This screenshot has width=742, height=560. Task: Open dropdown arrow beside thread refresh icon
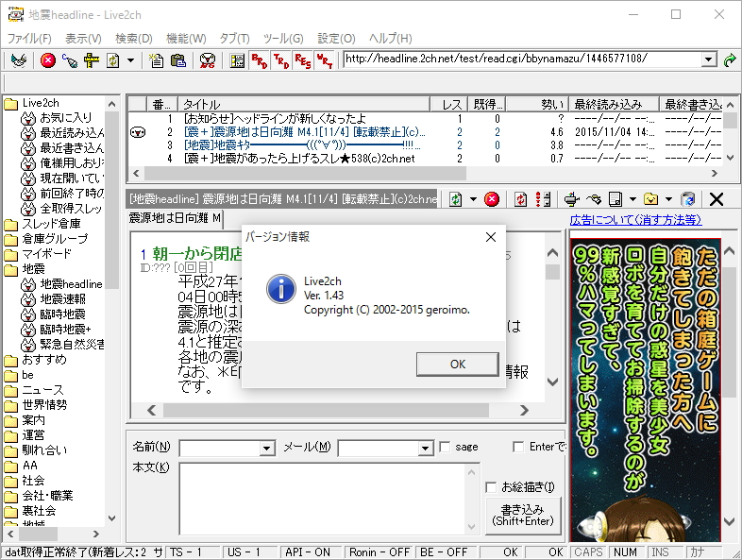point(473,199)
